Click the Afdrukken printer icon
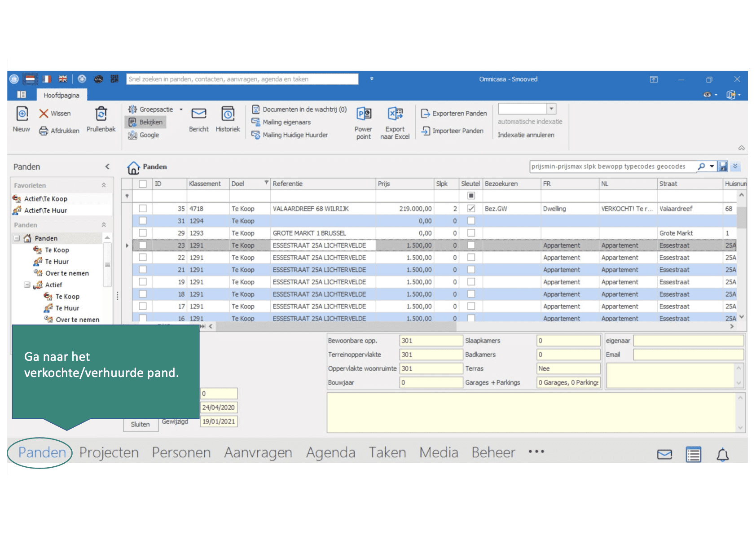 click(x=44, y=131)
